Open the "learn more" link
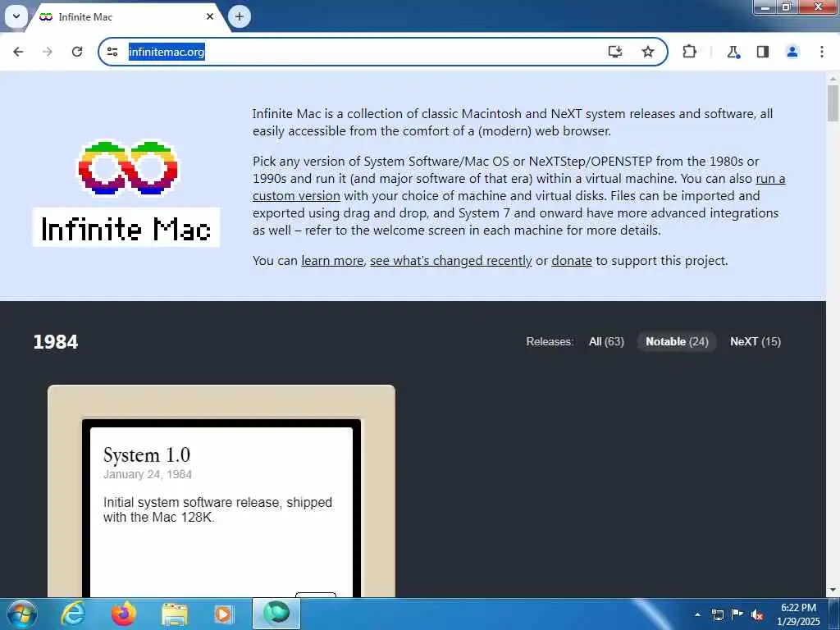Image resolution: width=840 pixels, height=630 pixels. point(332,261)
